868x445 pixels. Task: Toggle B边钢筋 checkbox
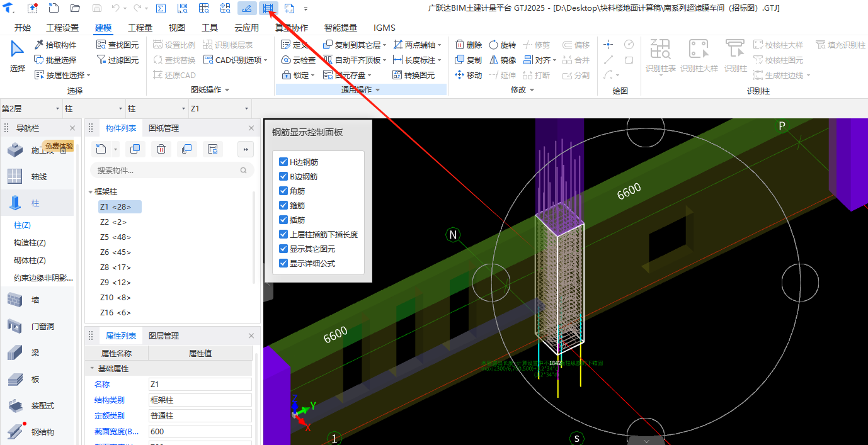click(283, 176)
